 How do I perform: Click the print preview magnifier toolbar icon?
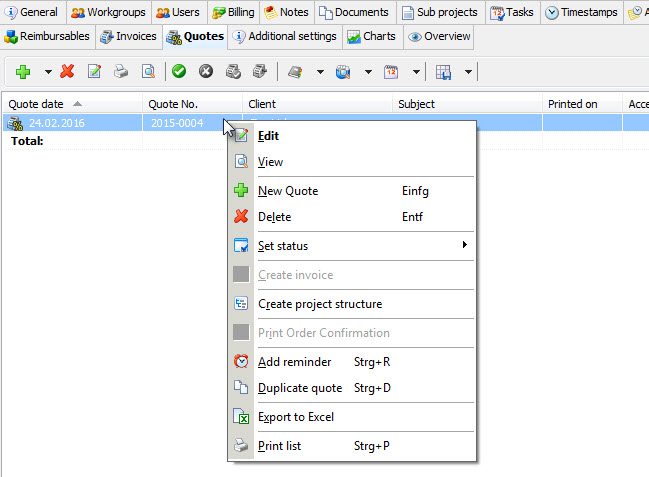coord(148,72)
